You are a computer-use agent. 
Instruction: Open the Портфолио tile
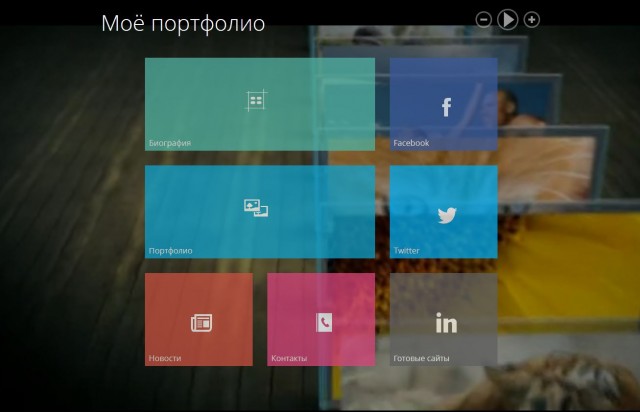point(260,212)
